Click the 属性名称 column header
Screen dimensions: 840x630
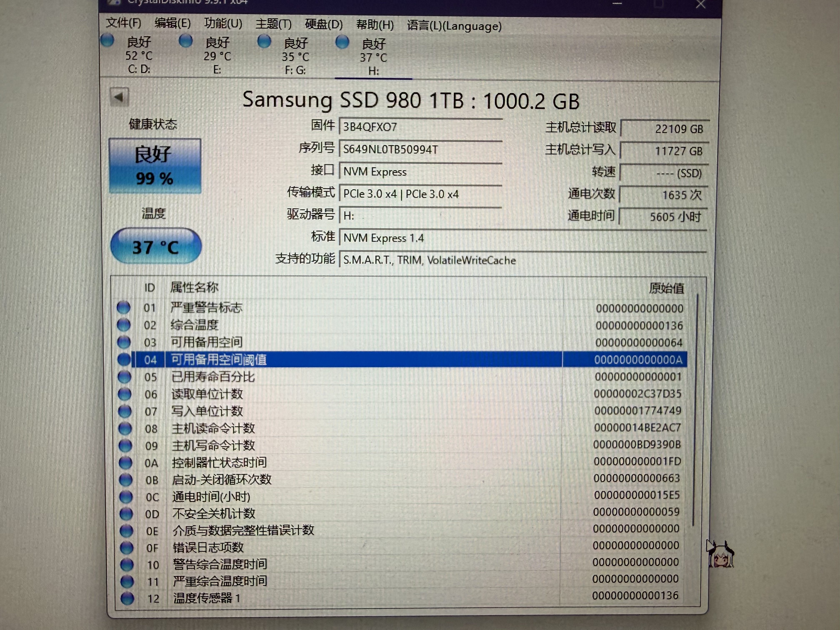(194, 287)
